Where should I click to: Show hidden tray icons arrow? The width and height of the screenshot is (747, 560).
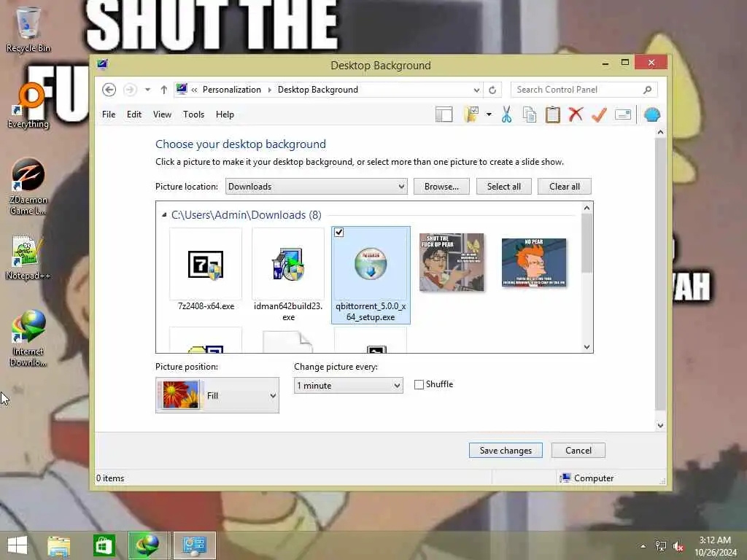coord(643,546)
